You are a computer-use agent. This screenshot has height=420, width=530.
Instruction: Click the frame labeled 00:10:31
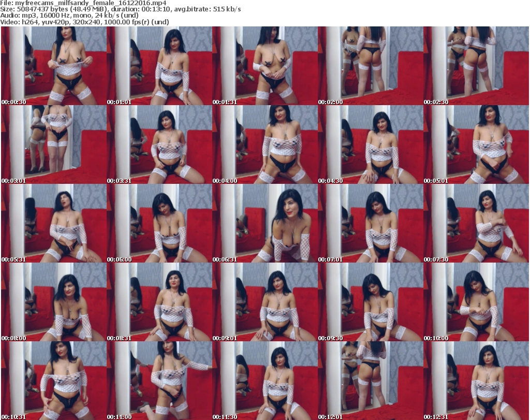coord(53,381)
